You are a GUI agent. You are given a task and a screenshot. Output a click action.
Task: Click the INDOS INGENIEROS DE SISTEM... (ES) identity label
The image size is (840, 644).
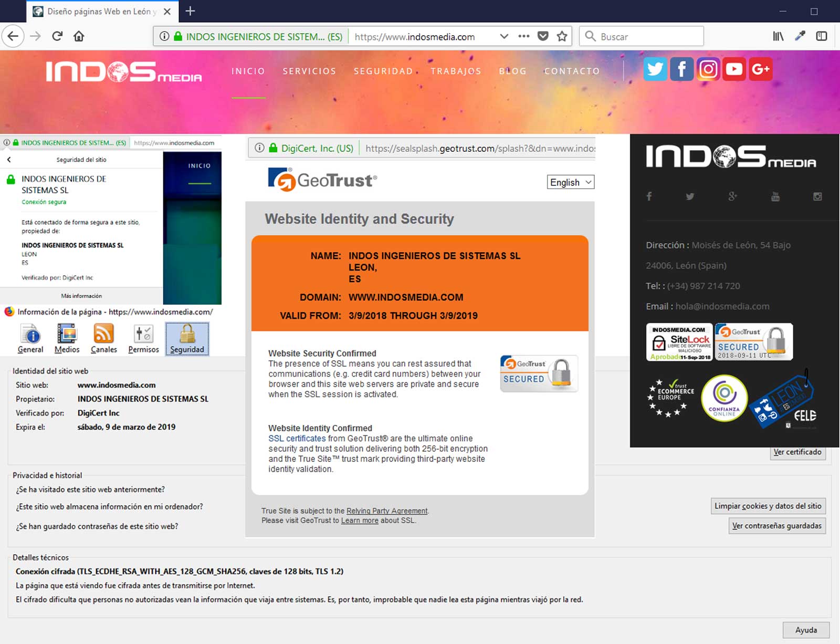(264, 37)
